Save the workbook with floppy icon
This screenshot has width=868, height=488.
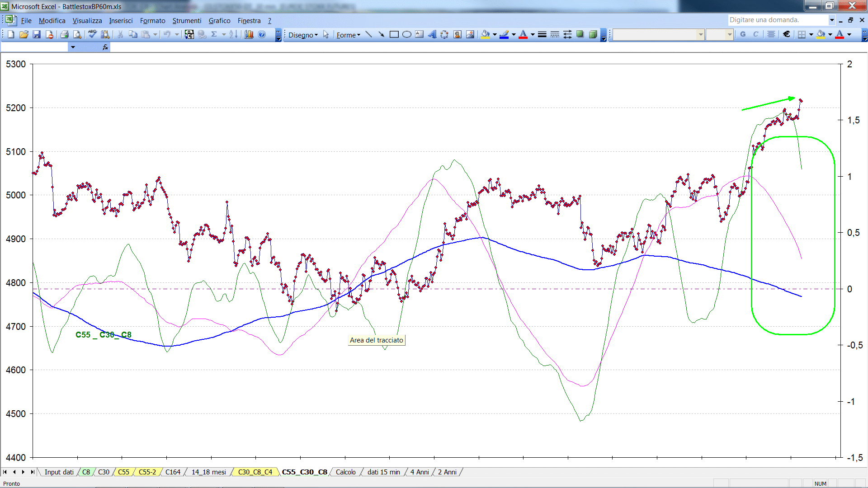point(37,34)
